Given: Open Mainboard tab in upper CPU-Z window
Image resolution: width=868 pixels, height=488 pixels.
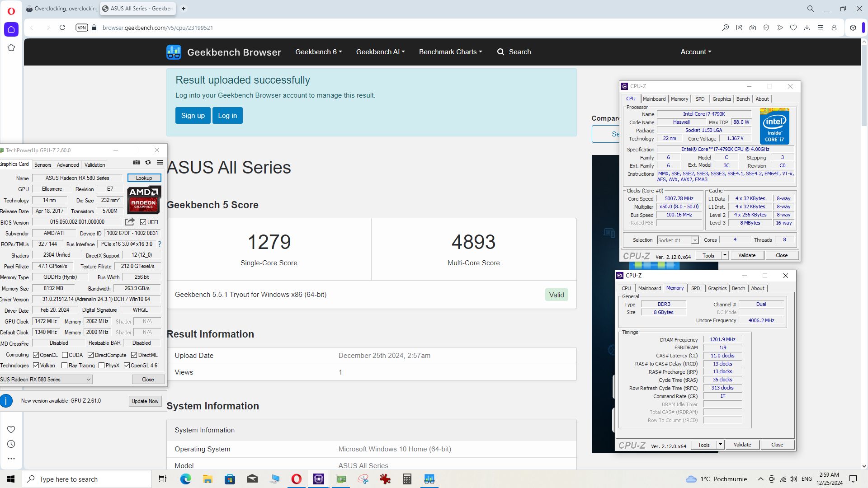Looking at the screenshot, I should pos(654,99).
